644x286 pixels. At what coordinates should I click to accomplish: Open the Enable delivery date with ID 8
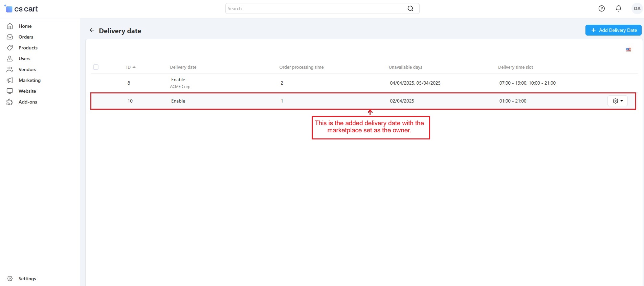point(178,80)
